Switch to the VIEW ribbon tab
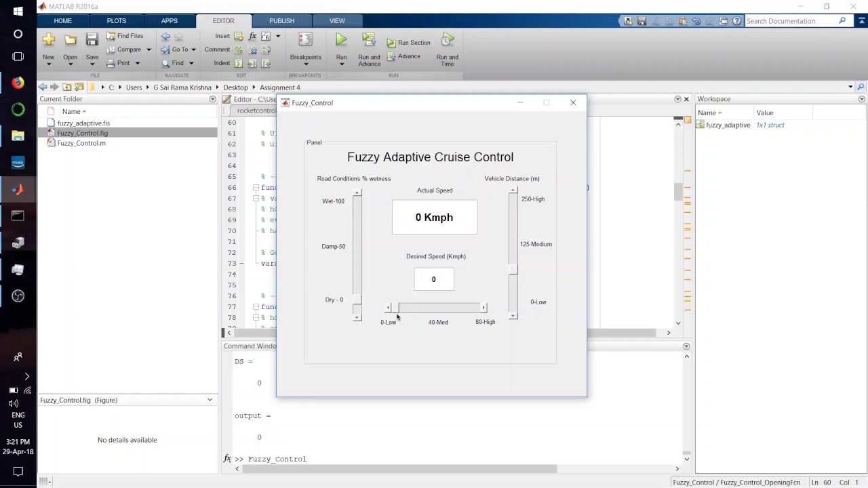This screenshot has width=868, height=488. [x=337, y=21]
